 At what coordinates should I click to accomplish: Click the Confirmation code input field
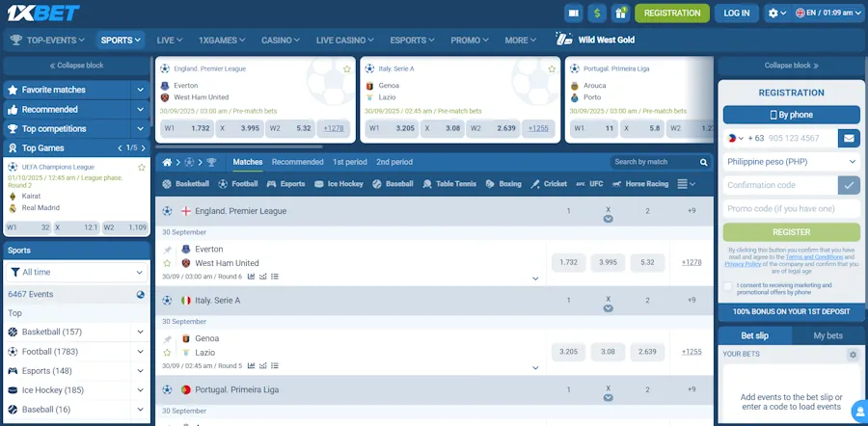click(779, 185)
